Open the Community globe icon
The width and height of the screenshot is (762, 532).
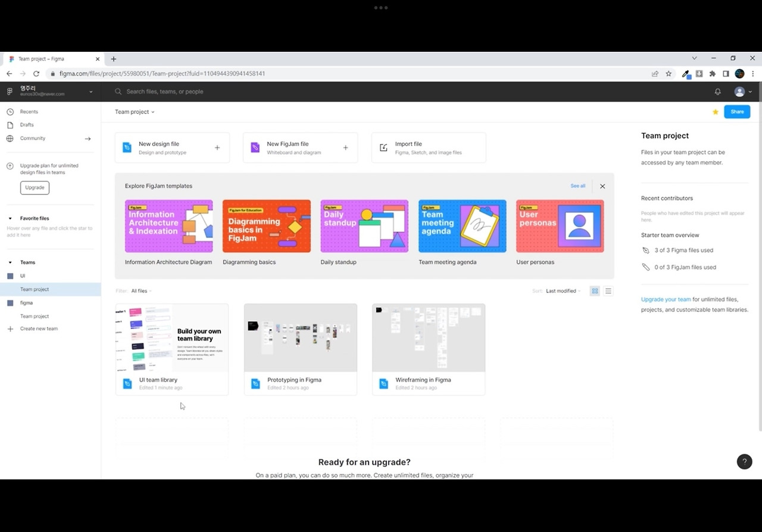(10, 139)
